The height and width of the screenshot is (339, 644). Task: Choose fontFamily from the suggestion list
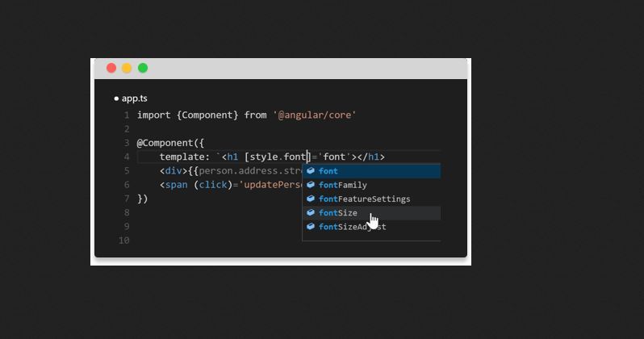[x=342, y=185]
